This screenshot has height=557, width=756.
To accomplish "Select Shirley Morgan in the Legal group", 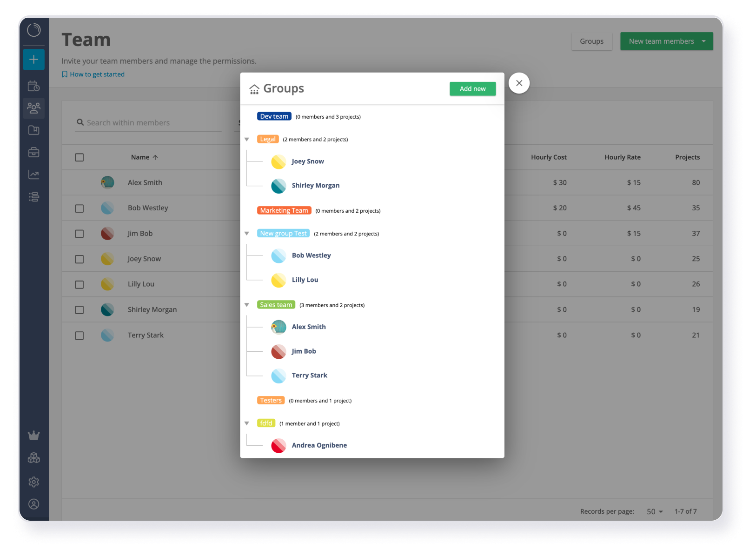I will tap(315, 185).
